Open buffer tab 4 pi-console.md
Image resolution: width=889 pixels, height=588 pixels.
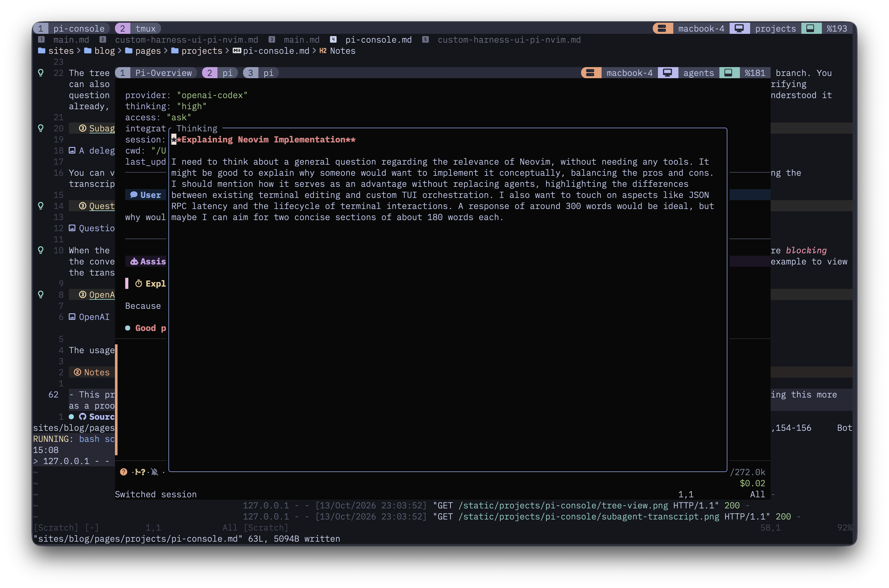click(371, 40)
